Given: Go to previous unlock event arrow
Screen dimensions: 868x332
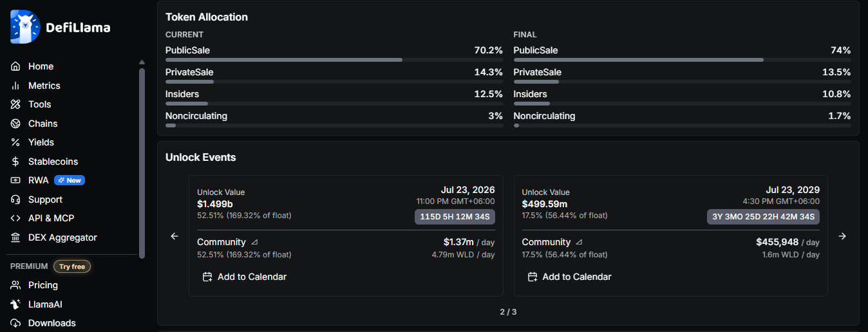Looking at the screenshot, I should [174, 236].
